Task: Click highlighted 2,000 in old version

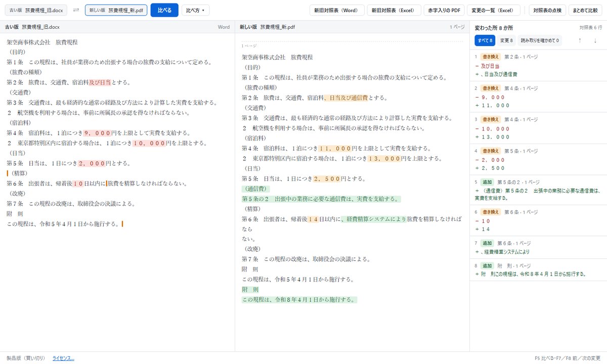Action: coord(91,163)
